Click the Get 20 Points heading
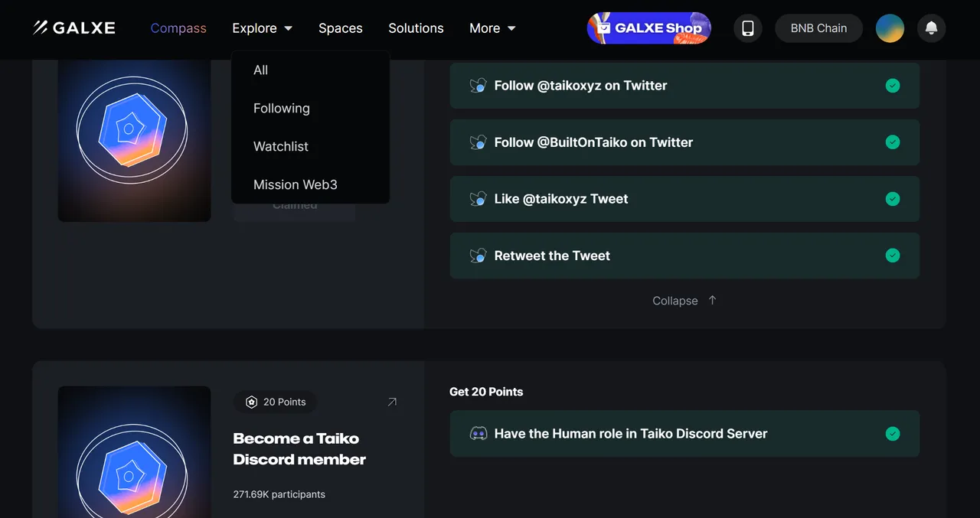Image resolution: width=980 pixels, height=518 pixels. [x=486, y=392]
